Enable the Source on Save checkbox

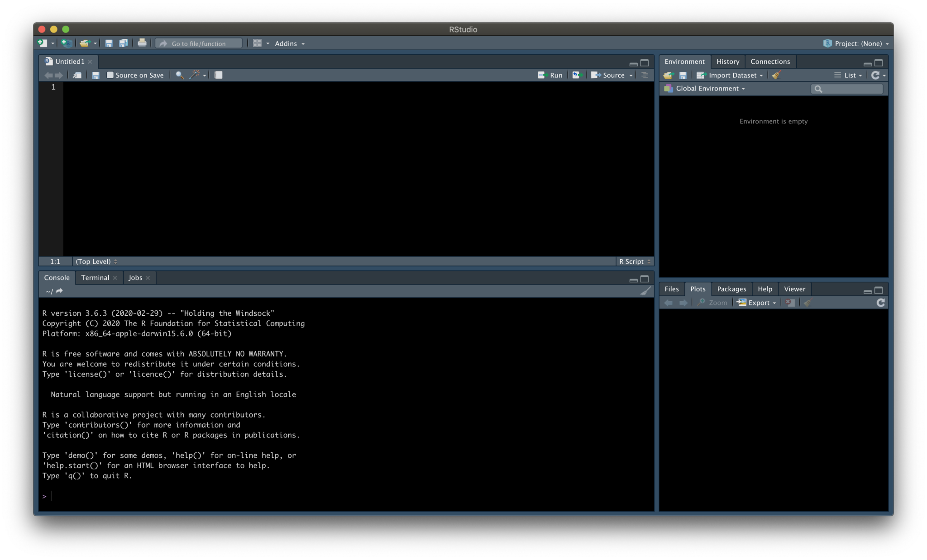(110, 75)
